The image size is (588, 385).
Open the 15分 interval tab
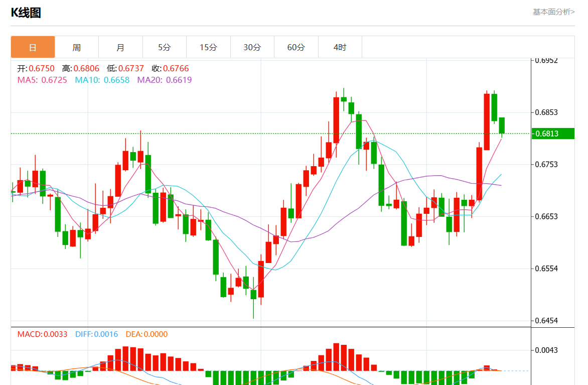click(x=209, y=47)
